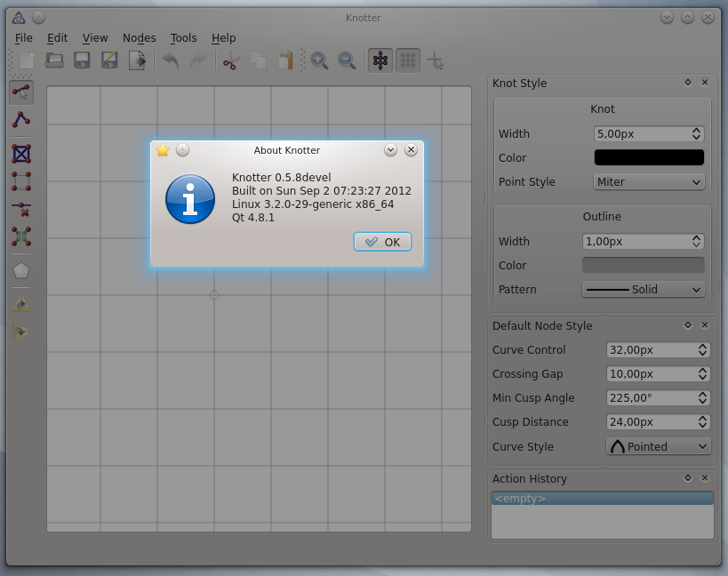Adjust the Outline Width spinner arrows

pyautogui.click(x=696, y=242)
